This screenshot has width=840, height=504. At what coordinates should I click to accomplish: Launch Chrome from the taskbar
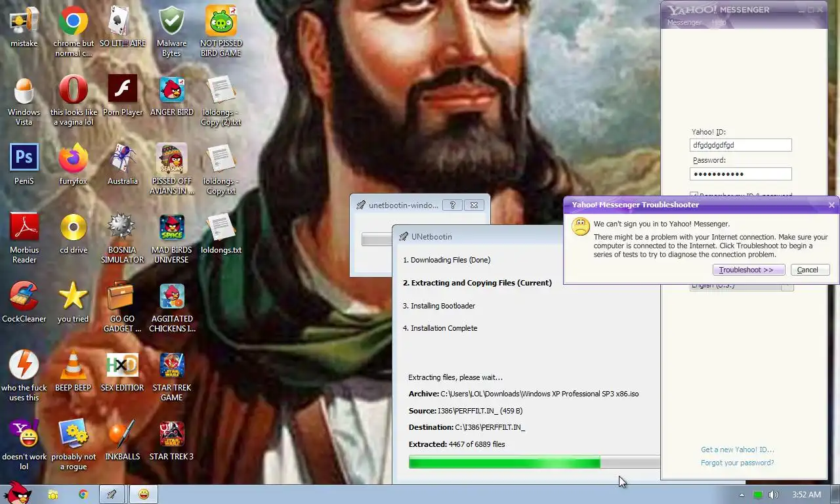tap(83, 494)
